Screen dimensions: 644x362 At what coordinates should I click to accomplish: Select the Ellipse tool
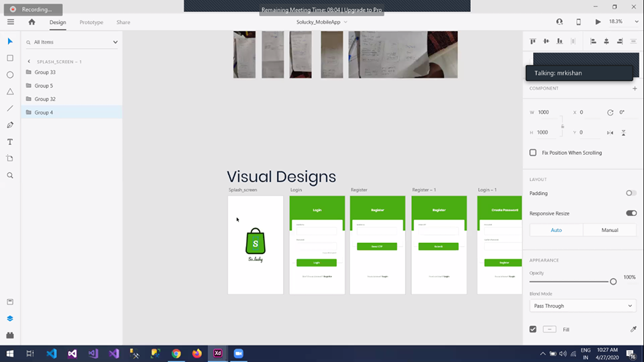pos(10,75)
